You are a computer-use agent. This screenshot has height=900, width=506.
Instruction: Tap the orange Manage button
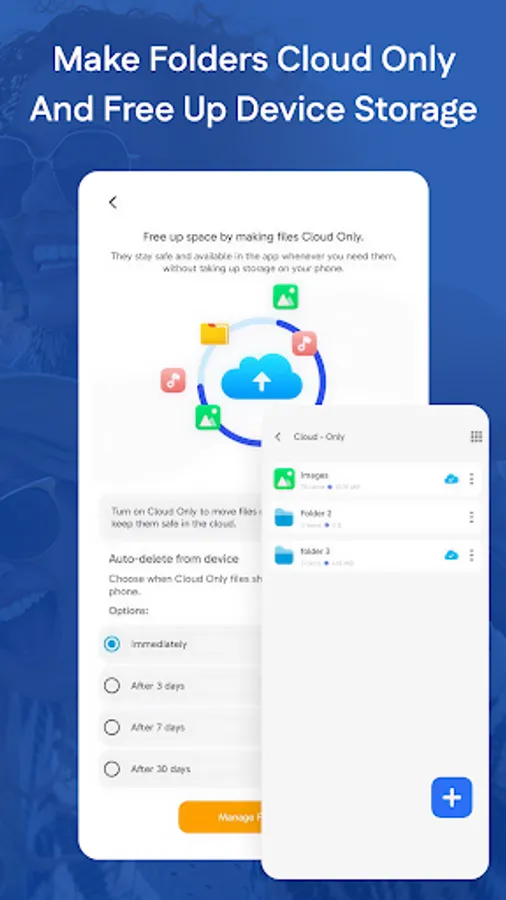[x=220, y=817]
